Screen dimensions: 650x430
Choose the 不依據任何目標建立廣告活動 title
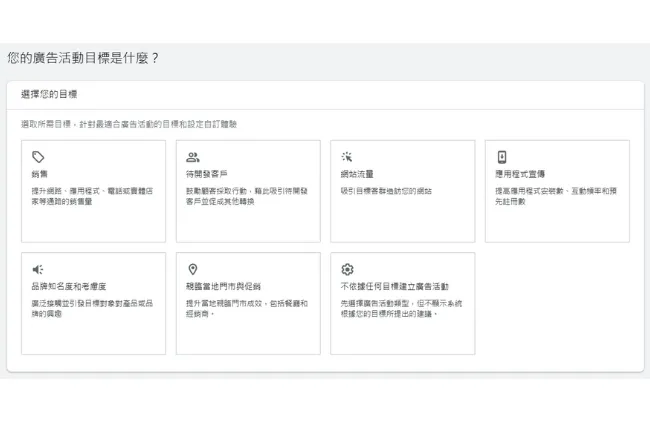[x=395, y=286]
